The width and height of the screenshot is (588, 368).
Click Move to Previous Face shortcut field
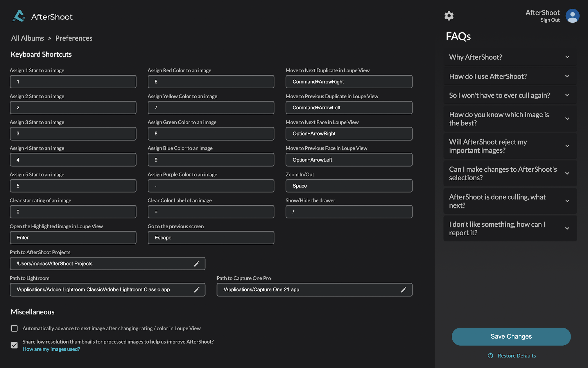point(349,160)
